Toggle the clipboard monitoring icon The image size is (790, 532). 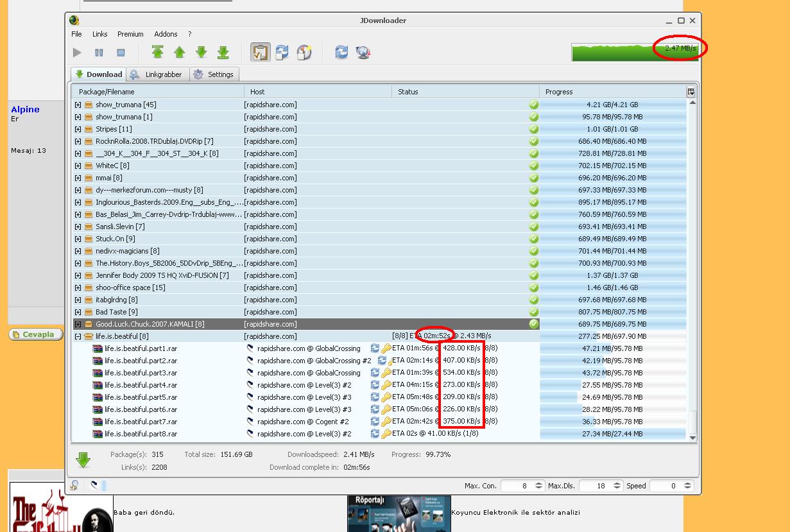(260, 52)
